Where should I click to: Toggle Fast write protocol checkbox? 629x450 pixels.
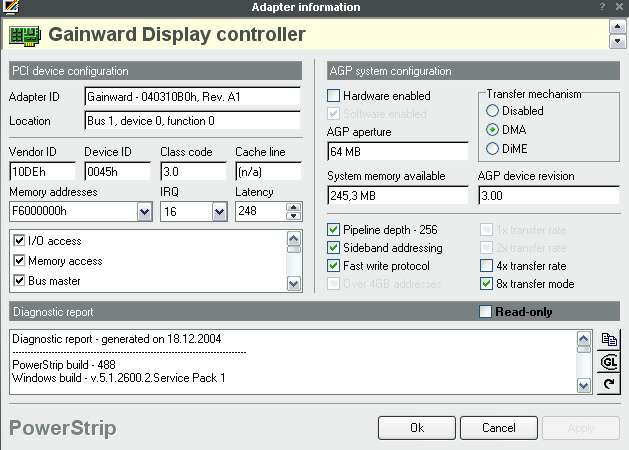(333, 266)
